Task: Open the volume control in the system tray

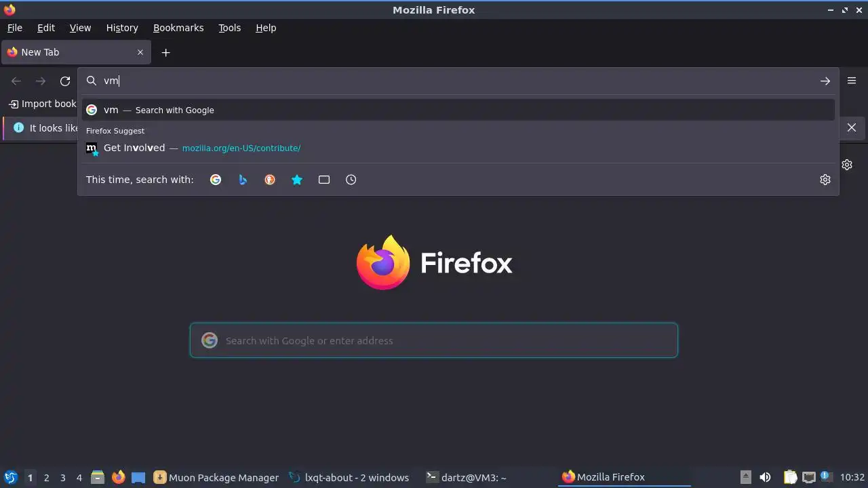Action: click(765, 477)
